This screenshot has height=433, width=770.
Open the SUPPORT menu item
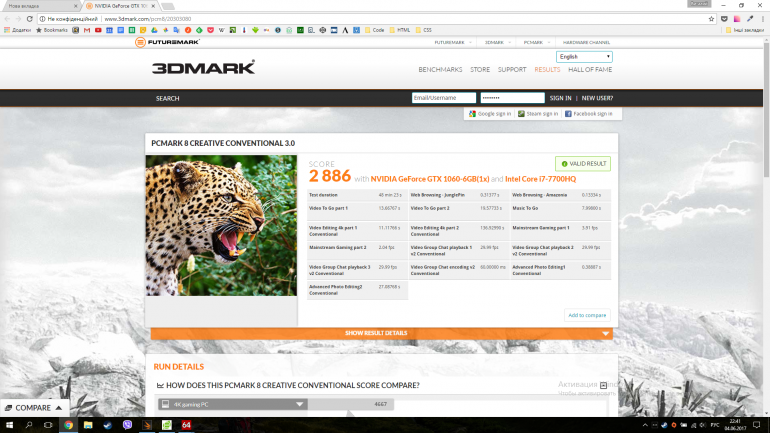click(x=512, y=70)
